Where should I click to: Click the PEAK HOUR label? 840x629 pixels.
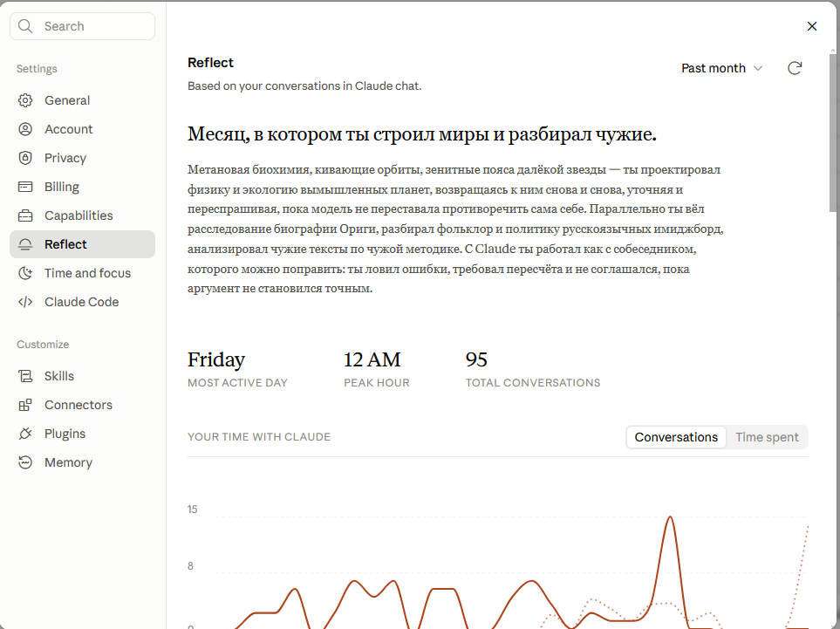(377, 382)
